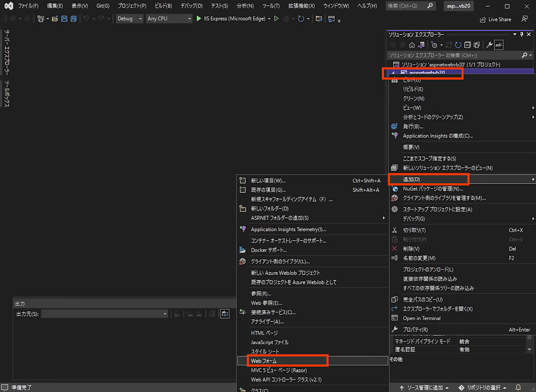Click the Collapse All icon in Solution Explorer

click(x=467, y=45)
